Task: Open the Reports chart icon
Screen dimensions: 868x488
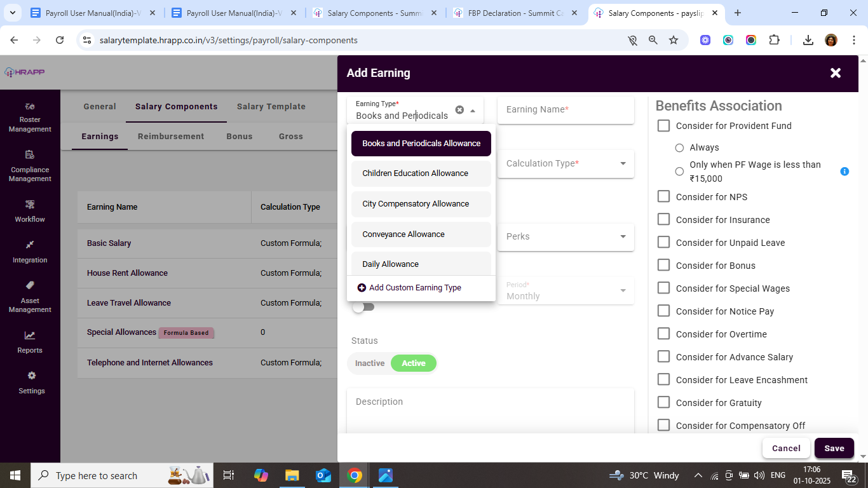Action: [x=30, y=335]
